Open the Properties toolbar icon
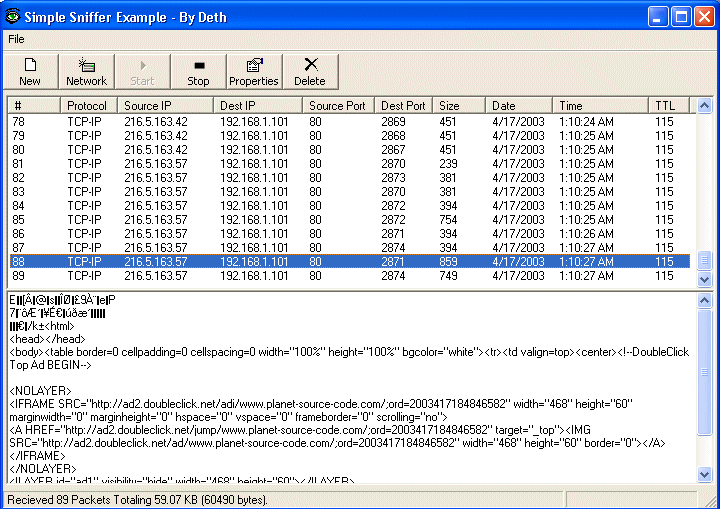Screen dimensions: 720x509 [254, 71]
